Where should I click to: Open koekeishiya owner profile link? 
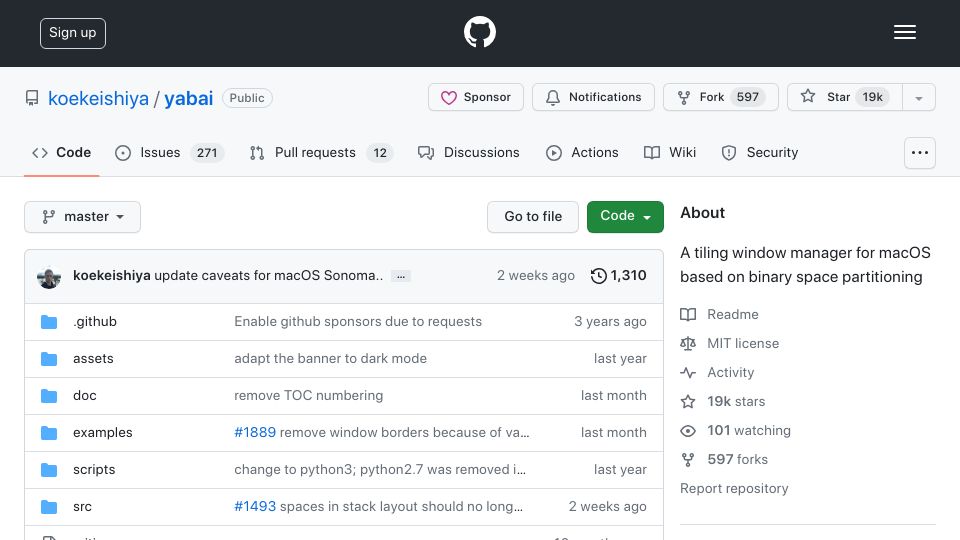tap(98, 99)
